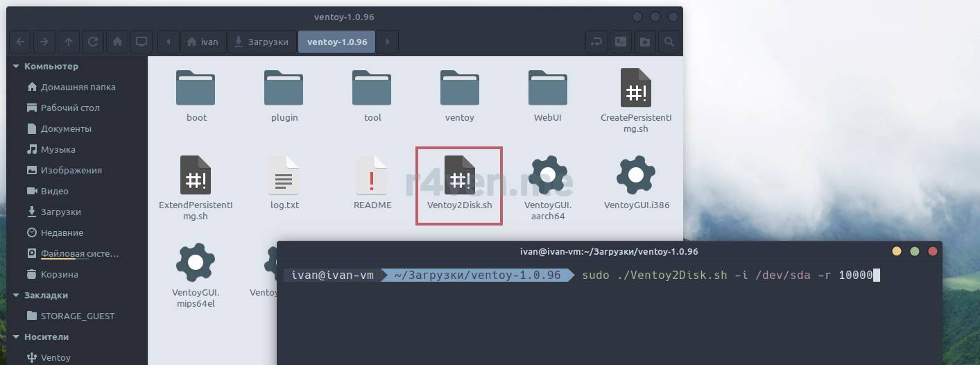Go up to the parent folder
The height and width of the screenshot is (365, 980).
pyautogui.click(x=68, y=42)
